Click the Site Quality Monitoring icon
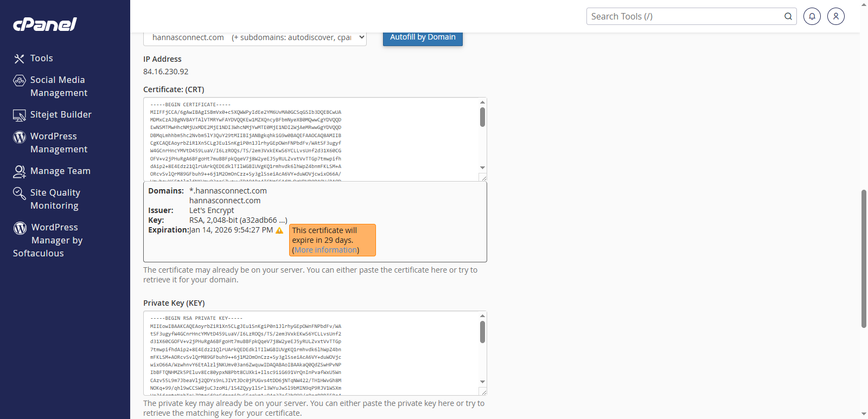Viewport: 868px width, 419px height. coord(20,193)
